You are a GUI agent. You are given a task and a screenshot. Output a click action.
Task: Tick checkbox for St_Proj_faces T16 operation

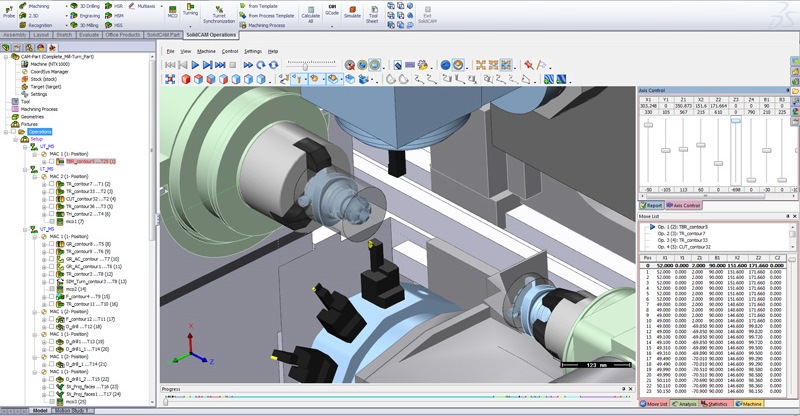coord(52,387)
